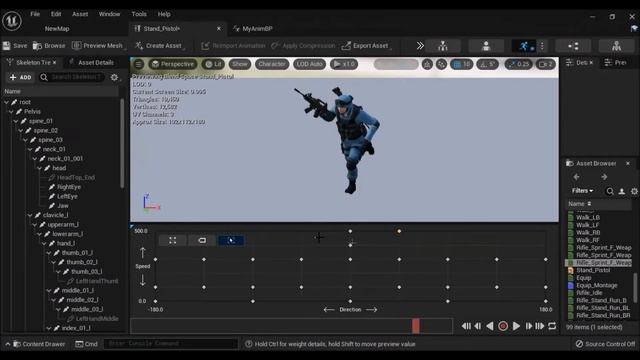Open the Tools menu
Viewport: 640px width, 360px height.
pyautogui.click(x=139, y=14)
